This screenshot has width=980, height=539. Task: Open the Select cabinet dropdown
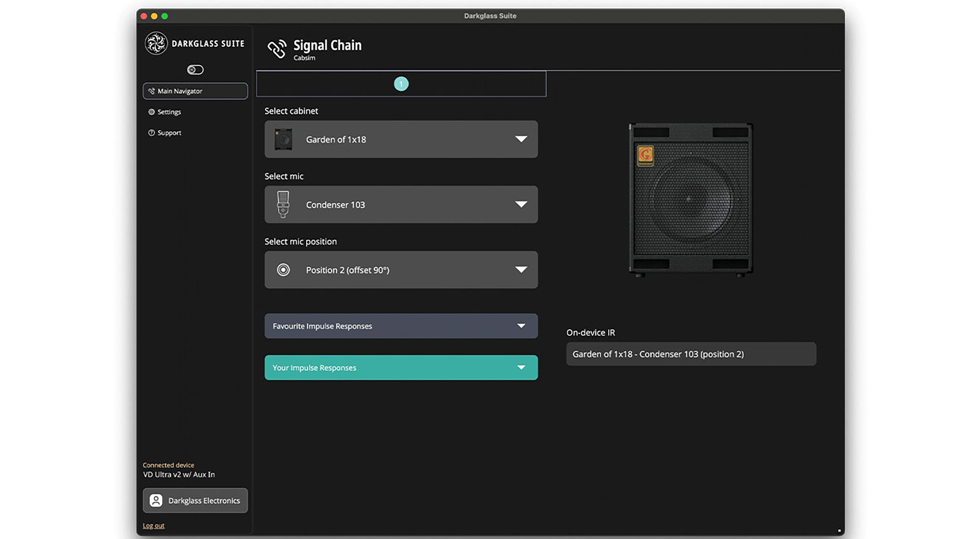click(x=401, y=140)
